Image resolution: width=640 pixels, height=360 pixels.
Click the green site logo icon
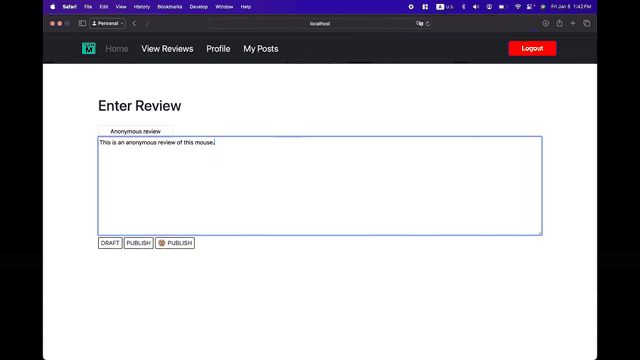click(89, 49)
